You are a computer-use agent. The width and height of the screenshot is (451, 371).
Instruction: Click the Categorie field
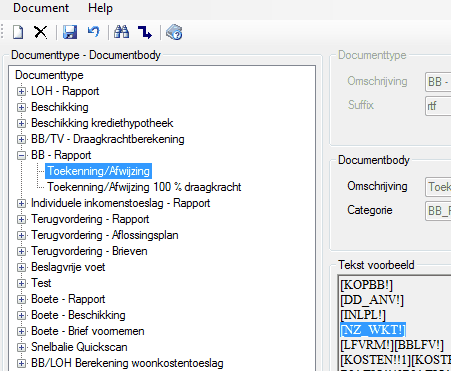pos(438,211)
